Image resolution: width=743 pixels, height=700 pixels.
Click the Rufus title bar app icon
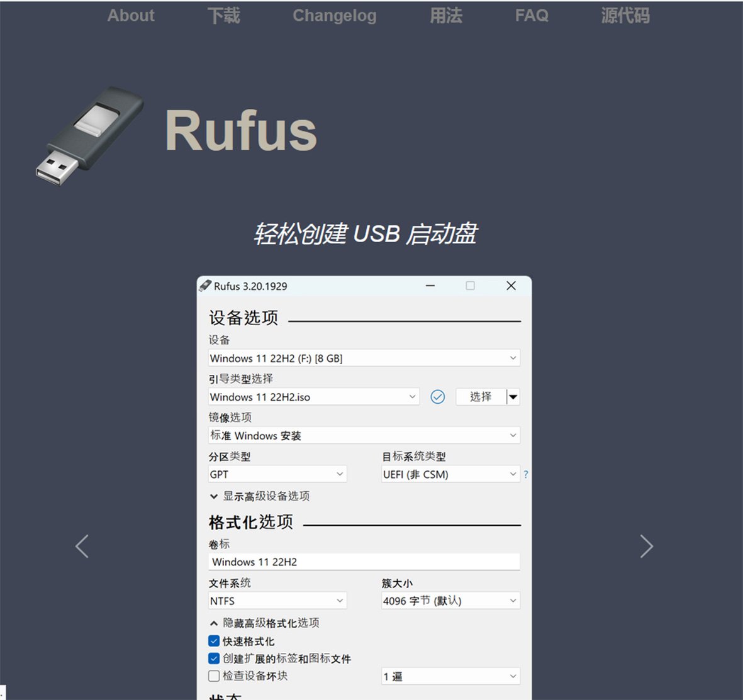coord(205,286)
